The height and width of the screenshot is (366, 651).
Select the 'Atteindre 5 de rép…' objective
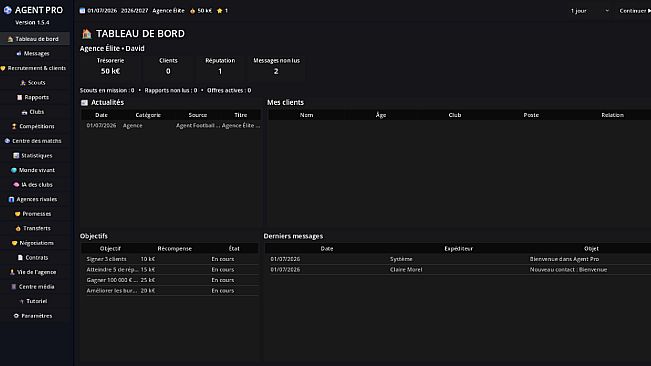(x=170, y=269)
